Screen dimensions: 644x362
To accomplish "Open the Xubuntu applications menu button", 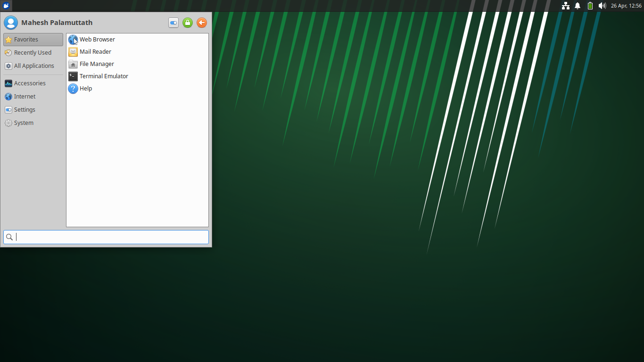I will (6, 6).
